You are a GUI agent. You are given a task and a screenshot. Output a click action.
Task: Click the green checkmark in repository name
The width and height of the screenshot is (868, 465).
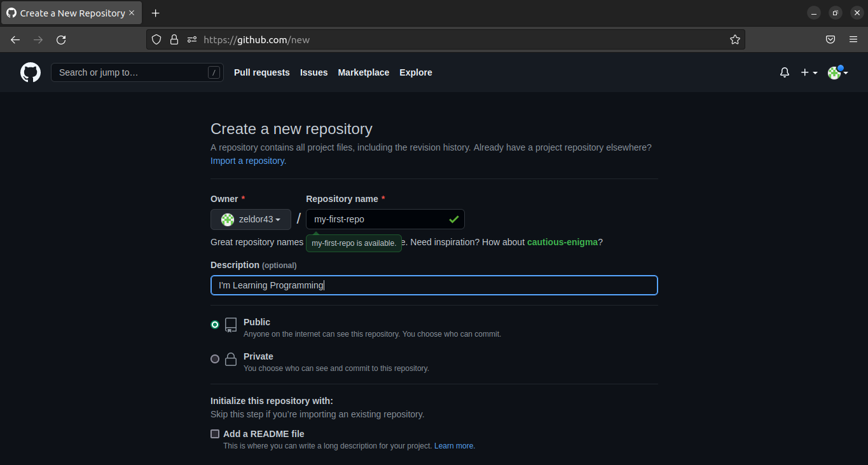(x=454, y=219)
